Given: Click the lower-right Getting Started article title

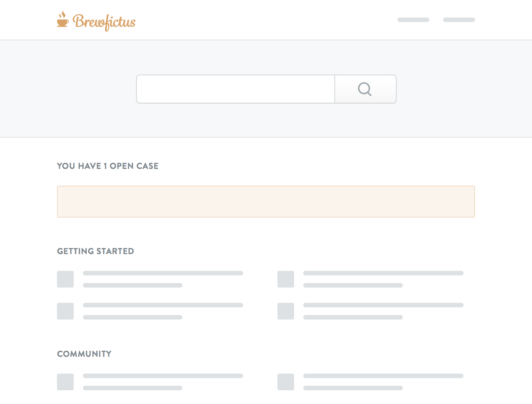Looking at the screenshot, I should pos(383,305).
